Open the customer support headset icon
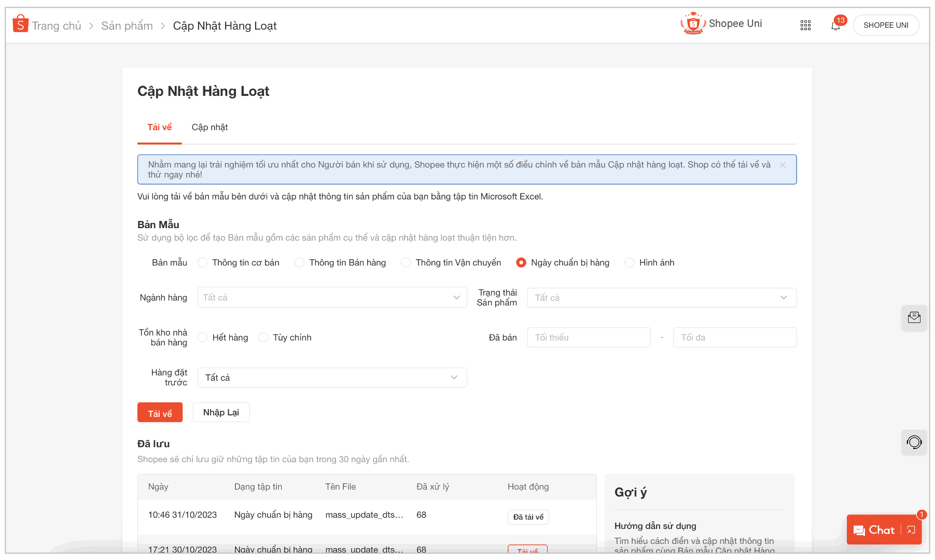 [x=914, y=442]
